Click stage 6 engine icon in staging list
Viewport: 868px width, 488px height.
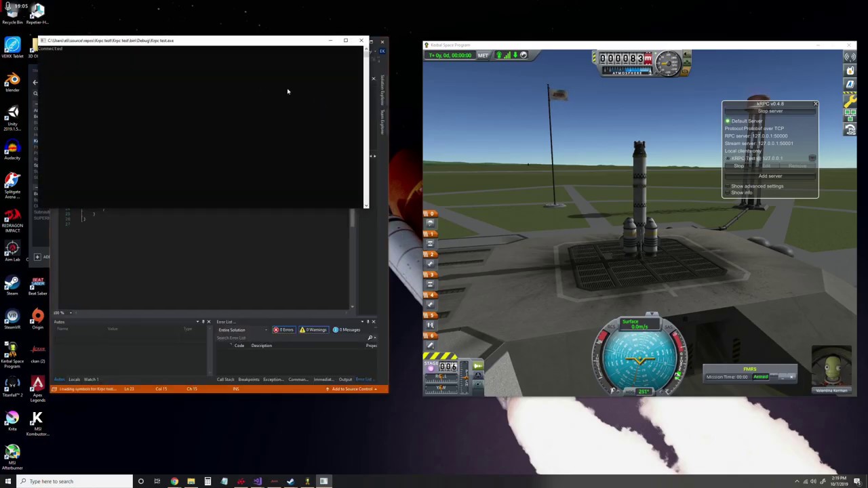(430, 345)
